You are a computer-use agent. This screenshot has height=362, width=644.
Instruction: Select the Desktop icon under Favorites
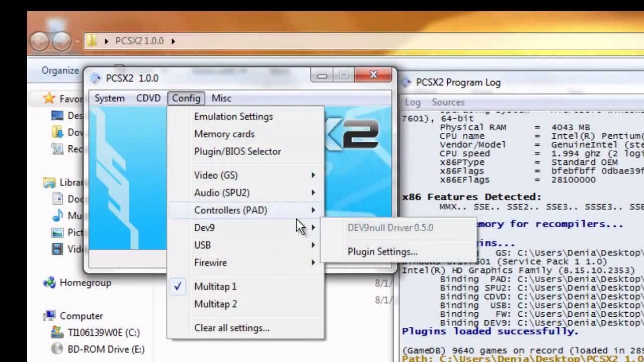[x=57, y=116]
